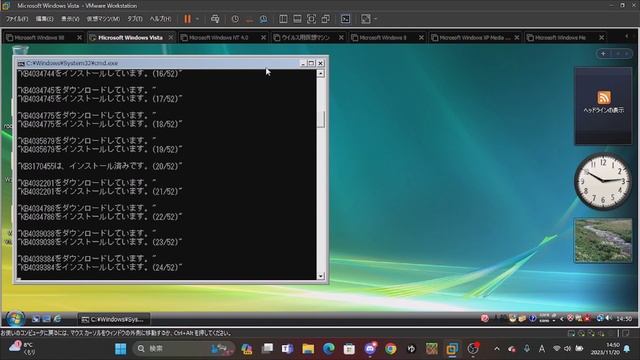Image resolution: width=640 pixels, height=360 pixels.
Task: Click the cmd.exe vertical scrollbar thumb
Action: coord(321,119)
